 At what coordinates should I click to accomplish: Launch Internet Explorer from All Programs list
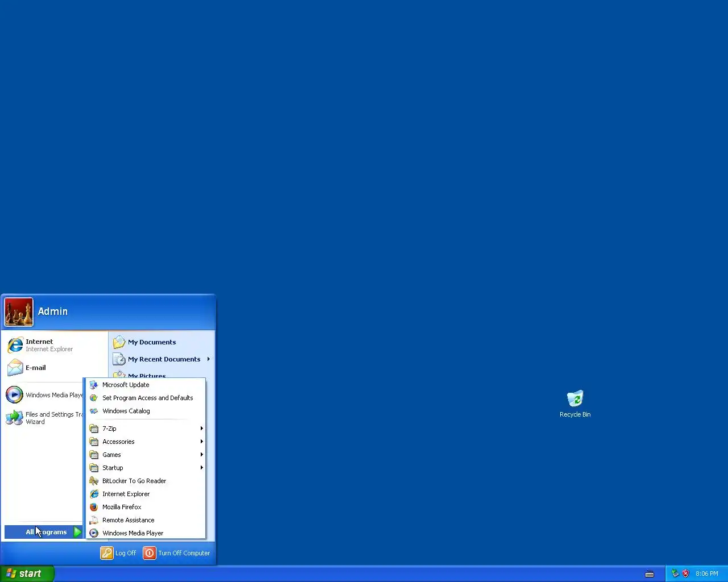[145, 494]
